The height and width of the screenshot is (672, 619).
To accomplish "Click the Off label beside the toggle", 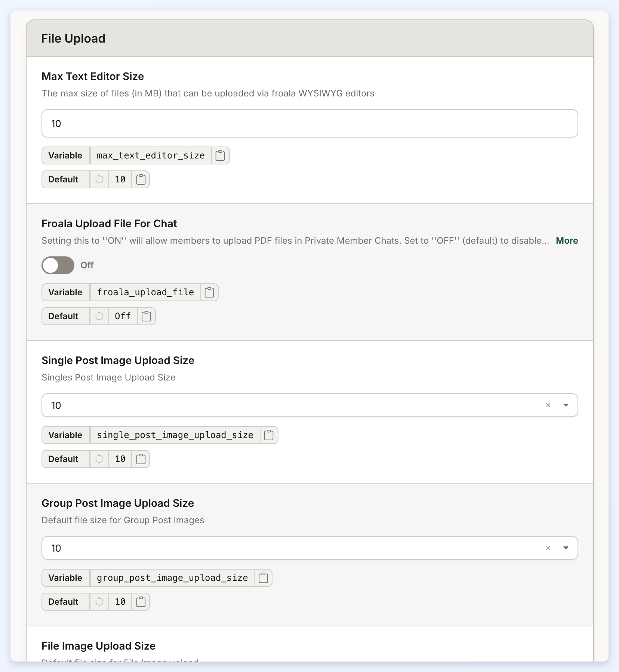I will [x=87, y=265].
